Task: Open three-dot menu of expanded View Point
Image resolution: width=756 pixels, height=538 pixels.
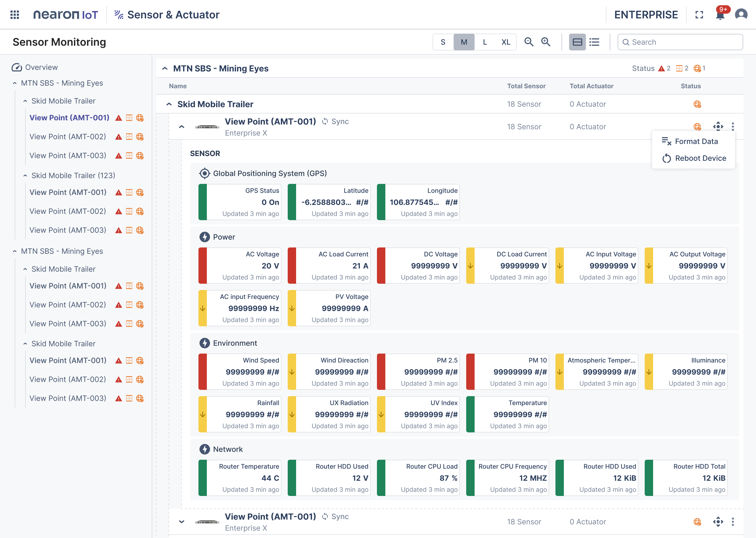Action: click(733, 127)
